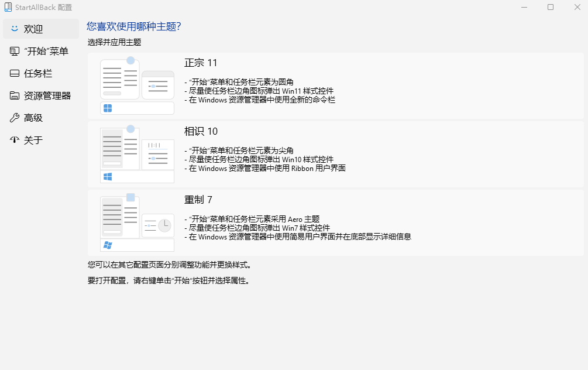The image size is (588, 370).
Task: Click the text 要打开配置，请右键单击"开始"按钮并选择属性
Action: click(169, 280)
